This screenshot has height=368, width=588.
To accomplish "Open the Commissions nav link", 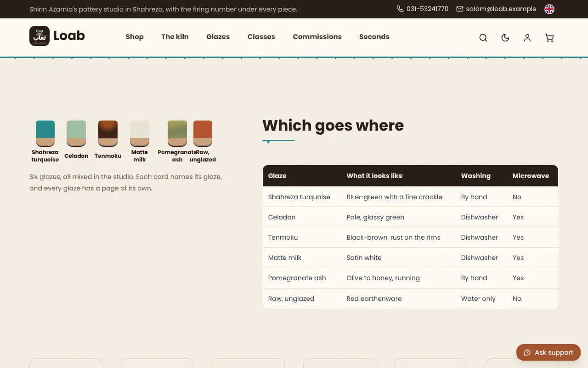I will 317,37.
